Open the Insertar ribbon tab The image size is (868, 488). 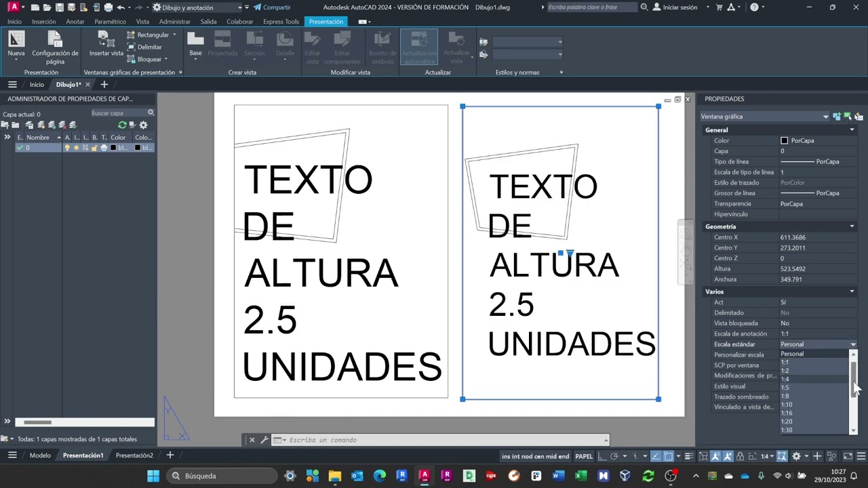(43, 22)
